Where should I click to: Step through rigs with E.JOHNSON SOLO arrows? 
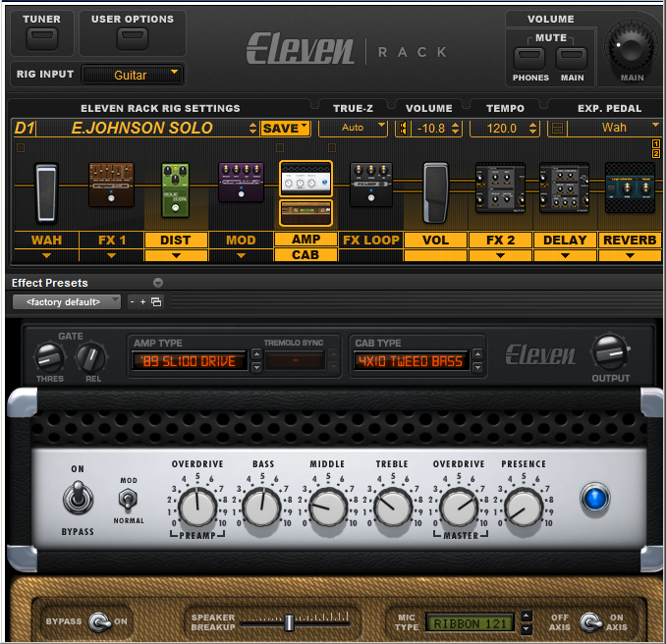point(252,129)
